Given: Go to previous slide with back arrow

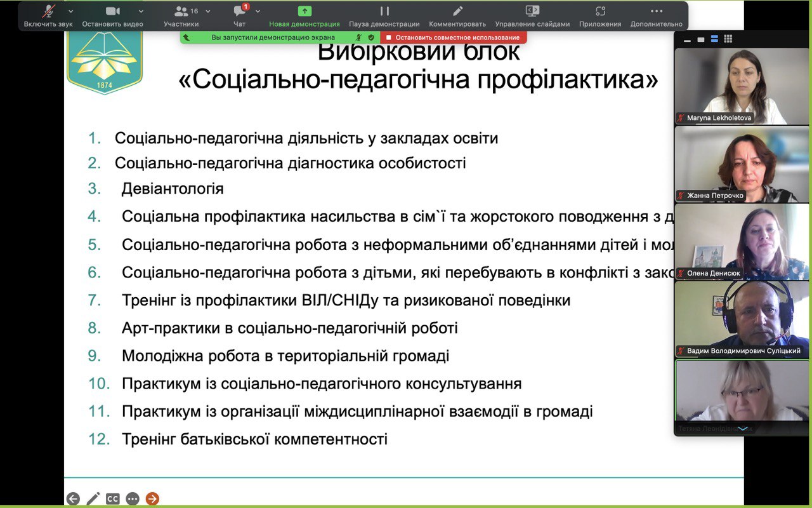Looking at the screenshot, I should click(x=73, y=498).
